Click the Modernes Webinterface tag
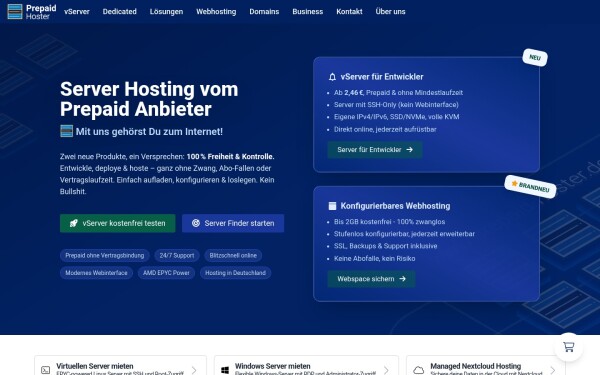Screen dimensions: 600x375 tap(96, 273)
